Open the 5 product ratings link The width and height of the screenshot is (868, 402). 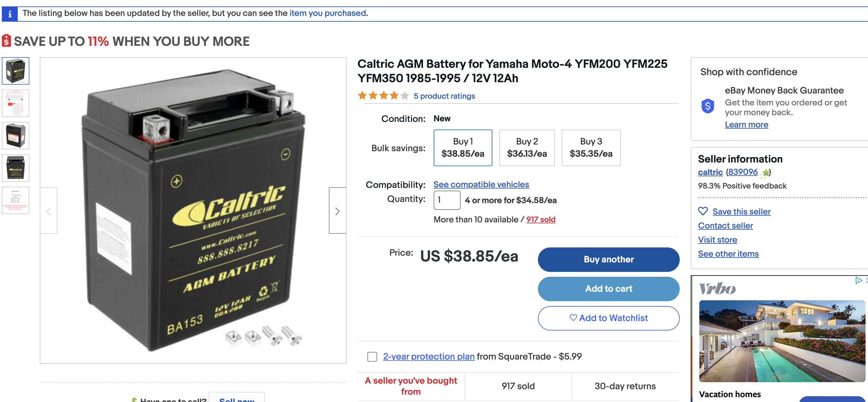pos(444,96)
